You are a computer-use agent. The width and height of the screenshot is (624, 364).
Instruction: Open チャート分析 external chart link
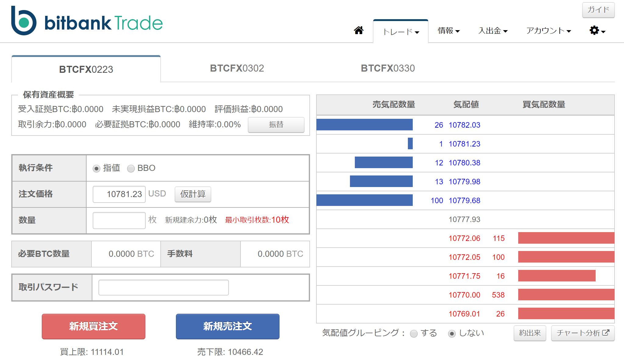pos(583,333)
